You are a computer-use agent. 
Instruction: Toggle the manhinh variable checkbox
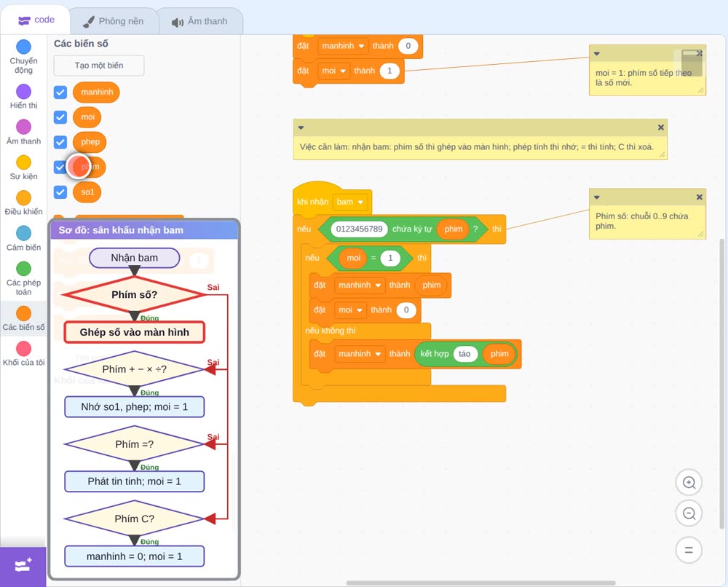click(x=60, y=92)
